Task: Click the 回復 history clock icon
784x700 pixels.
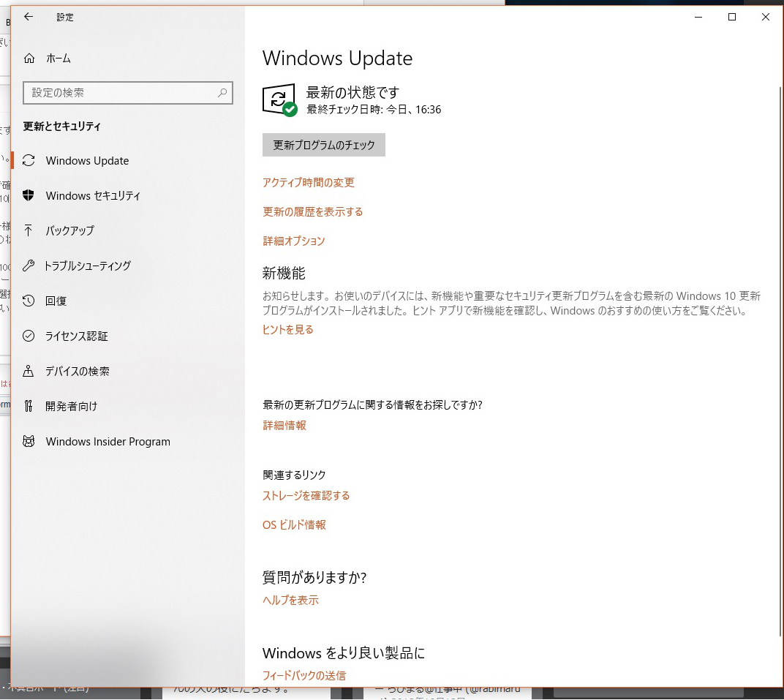Action: 29,301
